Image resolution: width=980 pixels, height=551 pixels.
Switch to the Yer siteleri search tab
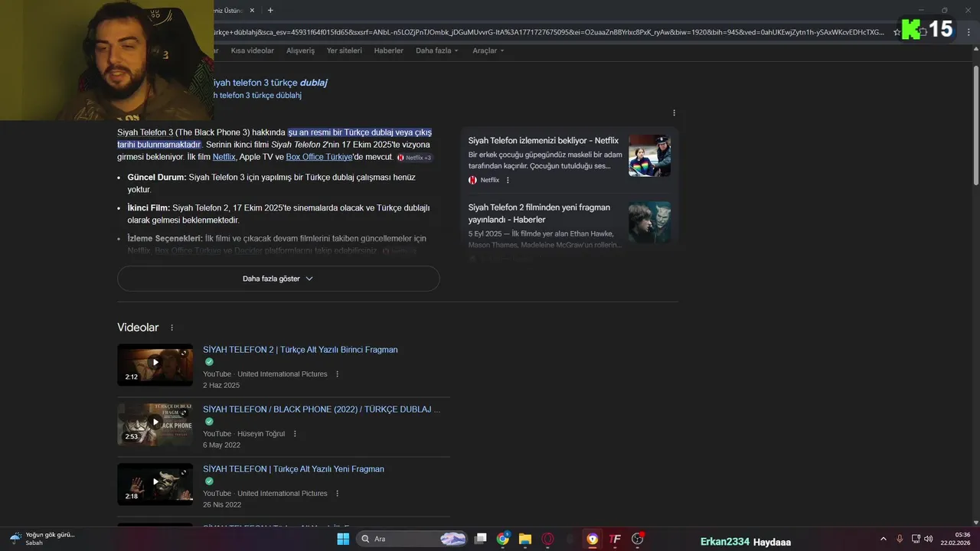pos(345,51)
